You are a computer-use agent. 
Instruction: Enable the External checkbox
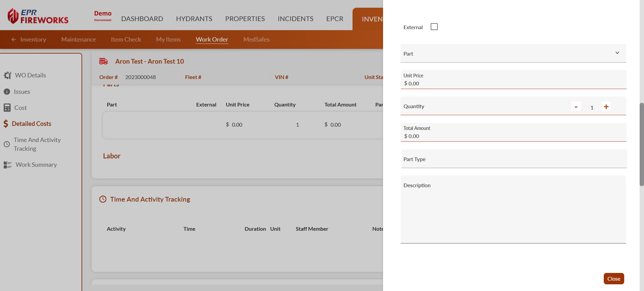(434, 27)
